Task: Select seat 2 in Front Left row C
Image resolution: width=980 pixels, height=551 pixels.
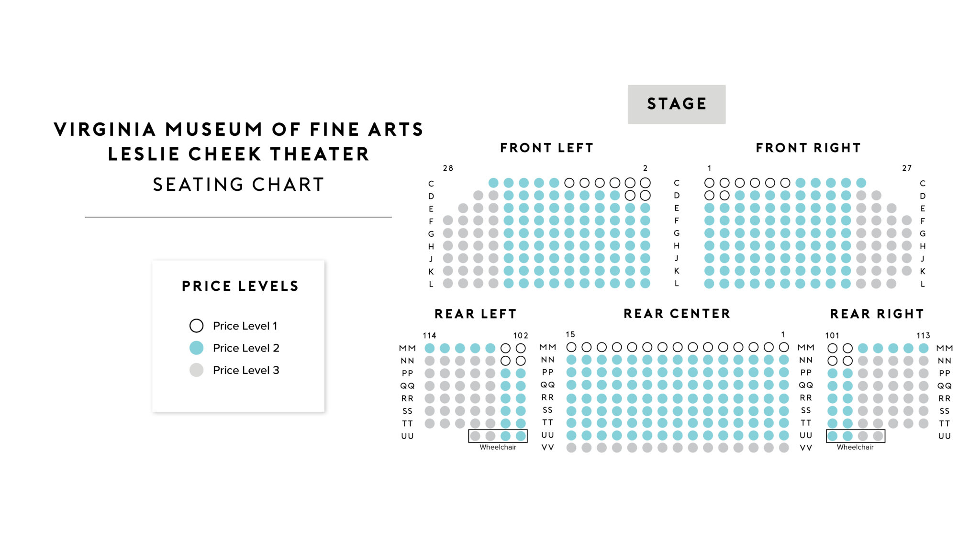Action: click(645, 183)
